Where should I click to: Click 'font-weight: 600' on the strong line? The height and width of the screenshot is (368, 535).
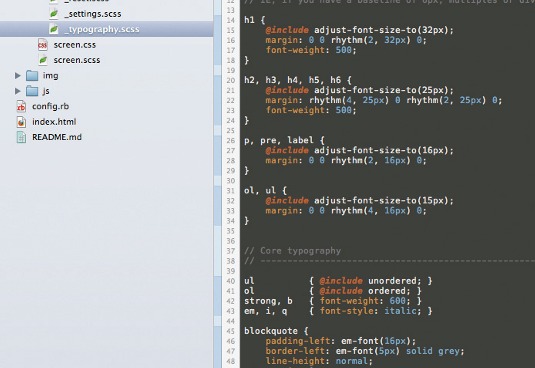tap(363, 301)
